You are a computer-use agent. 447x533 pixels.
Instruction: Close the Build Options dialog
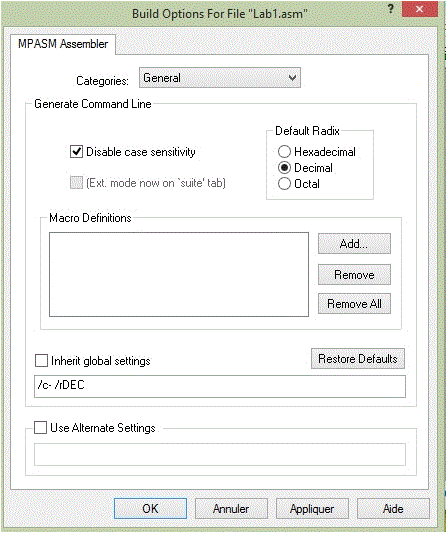point(419,9)
